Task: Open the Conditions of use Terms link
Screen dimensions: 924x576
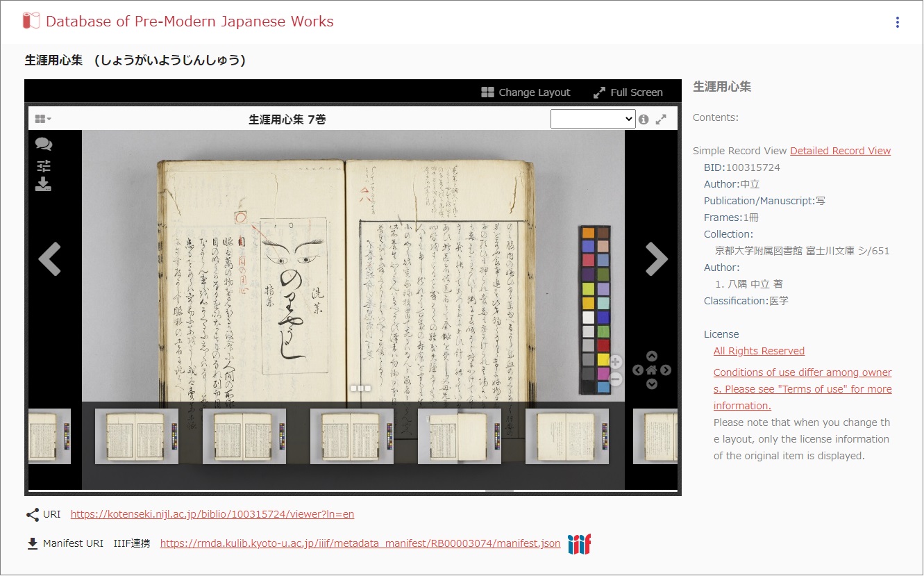Action: click(x=803, y=389)
